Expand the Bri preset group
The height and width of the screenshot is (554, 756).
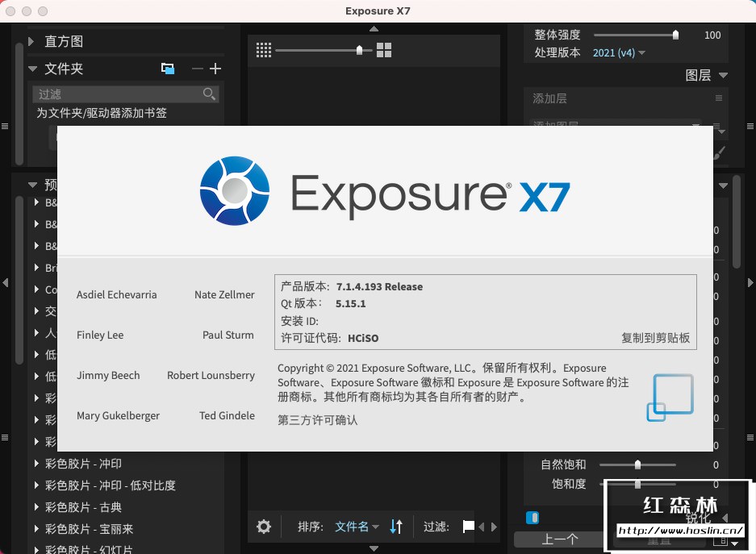[x=36, y=268]
